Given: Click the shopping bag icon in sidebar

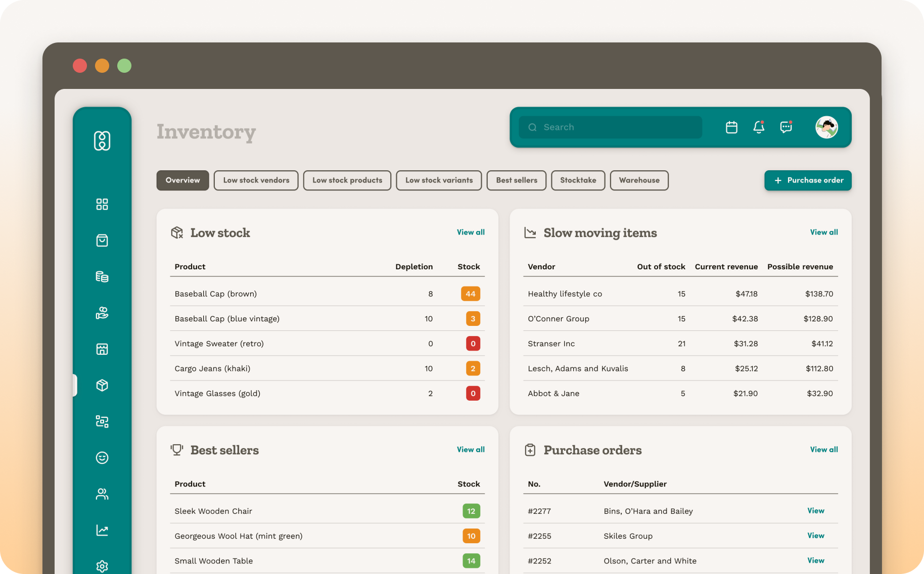Looking at the screenshot, I should [102, 241].
